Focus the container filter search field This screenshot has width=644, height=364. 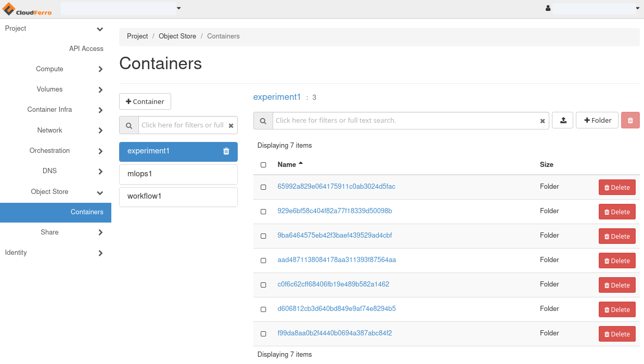coord(183,125)
